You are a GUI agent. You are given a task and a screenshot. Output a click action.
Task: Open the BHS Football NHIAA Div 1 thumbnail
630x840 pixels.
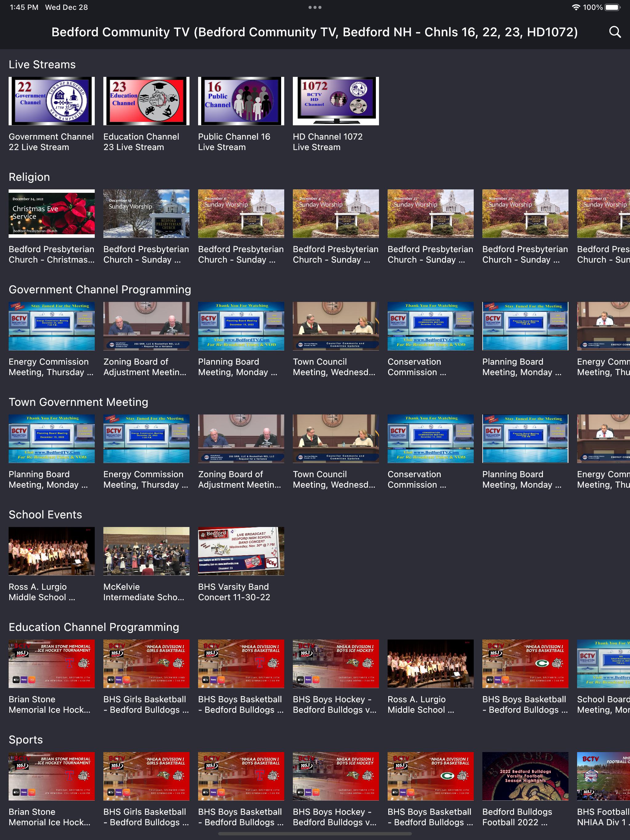click(x=604, y=776)
